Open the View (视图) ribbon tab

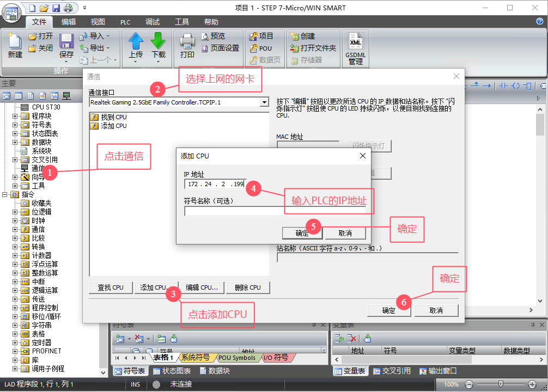coord(98,22)
